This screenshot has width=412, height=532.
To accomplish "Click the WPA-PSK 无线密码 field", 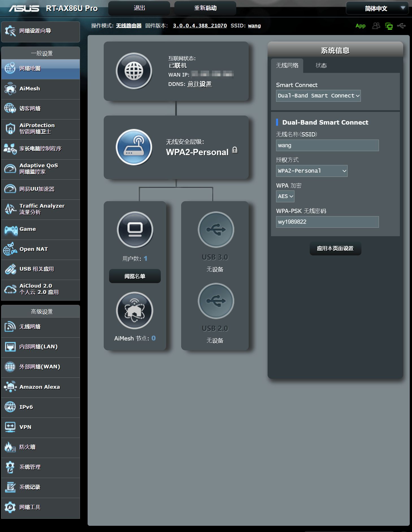I will (327, 222).
